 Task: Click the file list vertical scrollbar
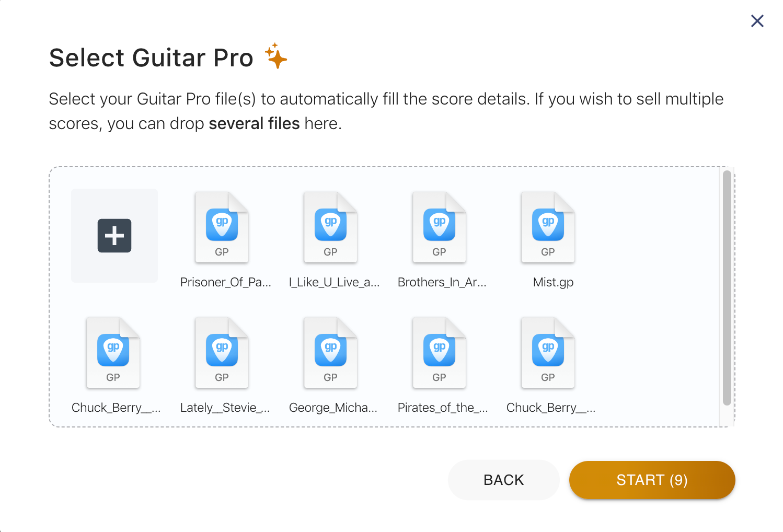(x=727, y=288)
